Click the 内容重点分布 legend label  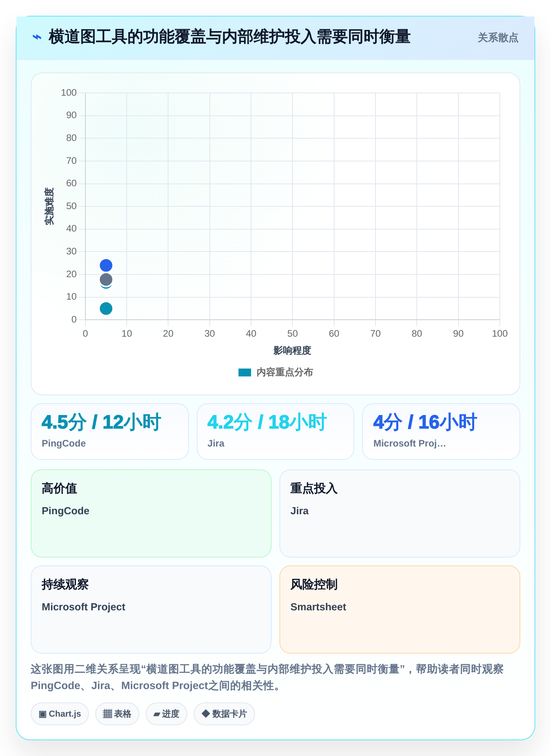tap(285, 372)
